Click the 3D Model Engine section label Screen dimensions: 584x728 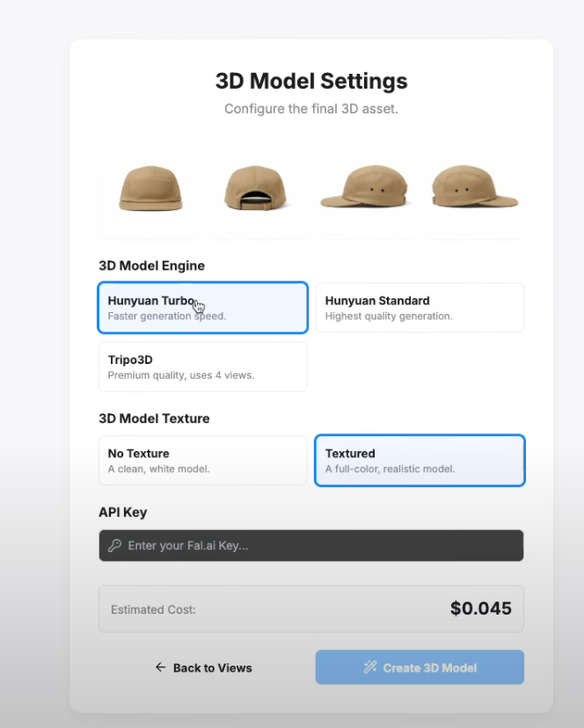151,266
